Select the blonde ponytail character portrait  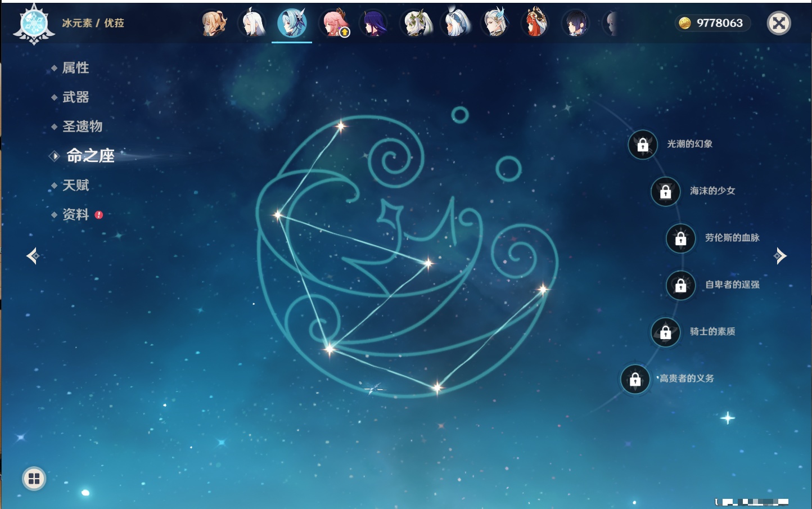tap(214, 23)
